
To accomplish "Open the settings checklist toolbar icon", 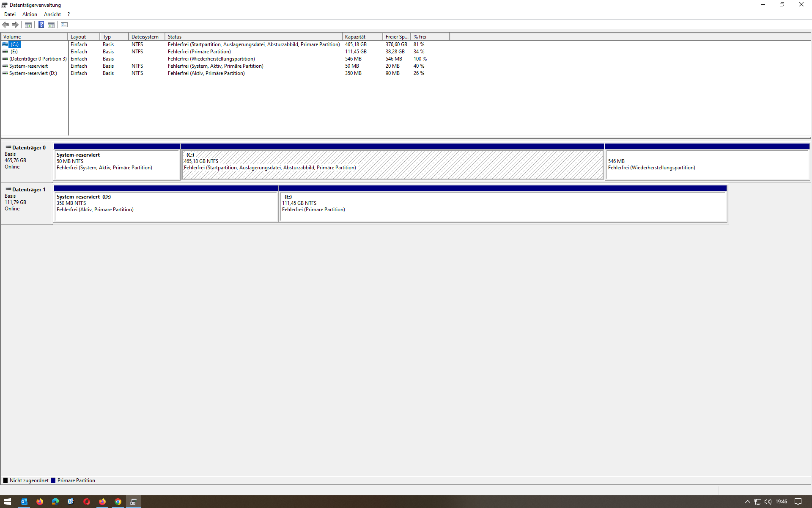I will coord(64,25).
